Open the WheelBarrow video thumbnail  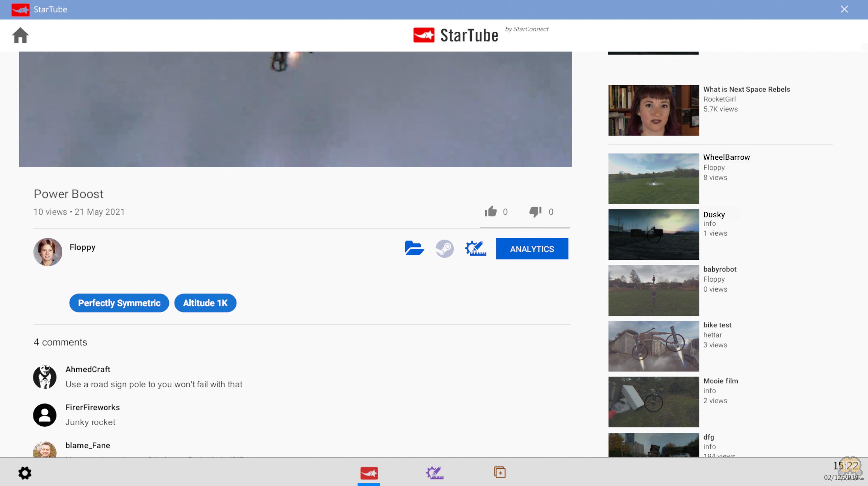tap(653, 179)
